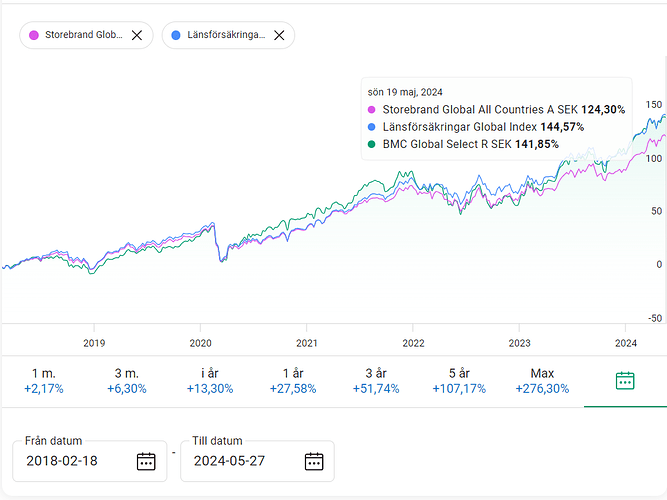The width and height of the screenshot is (667, 500).
Task: Show year-to-date via i år tab
Action: (209, 380)
